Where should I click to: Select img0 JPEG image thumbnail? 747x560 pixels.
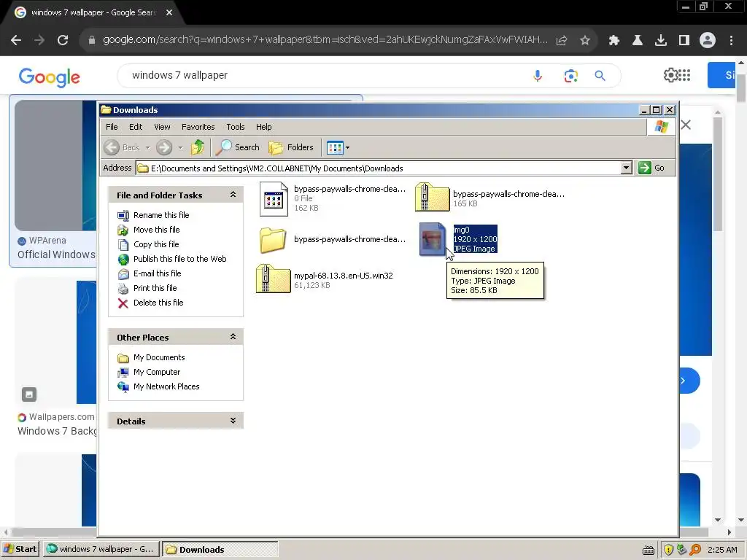point(433,239)
